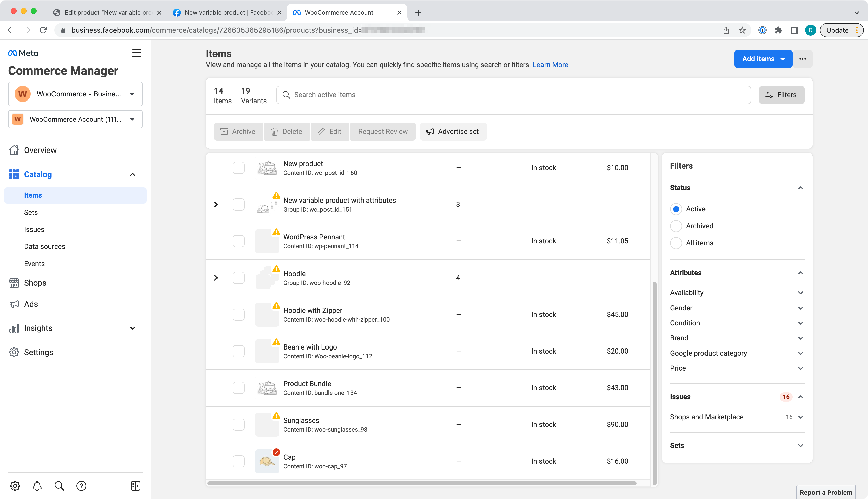Viewport: 868px width, 499px height.
Task: Click the Ads megaphone icon in sidebar
Action: (x=14, y=304)
